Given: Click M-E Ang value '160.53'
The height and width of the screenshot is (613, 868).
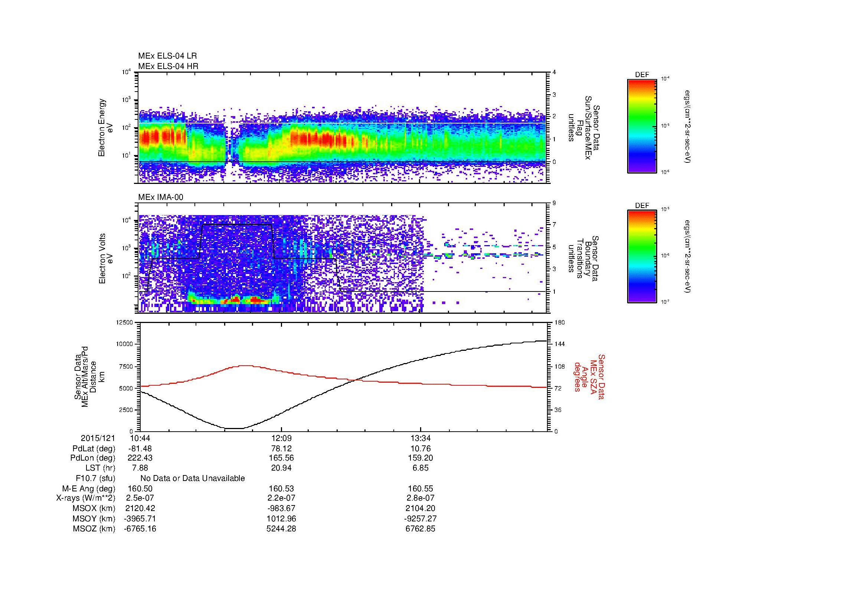Looking at the screenshot, I should 281,488.
